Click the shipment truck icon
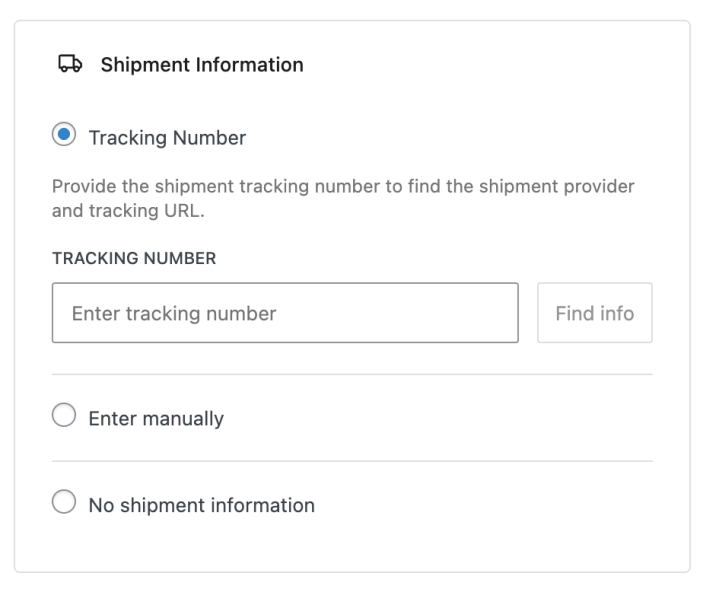The height and width of the screenshot is (589, 703). (70, 65)
